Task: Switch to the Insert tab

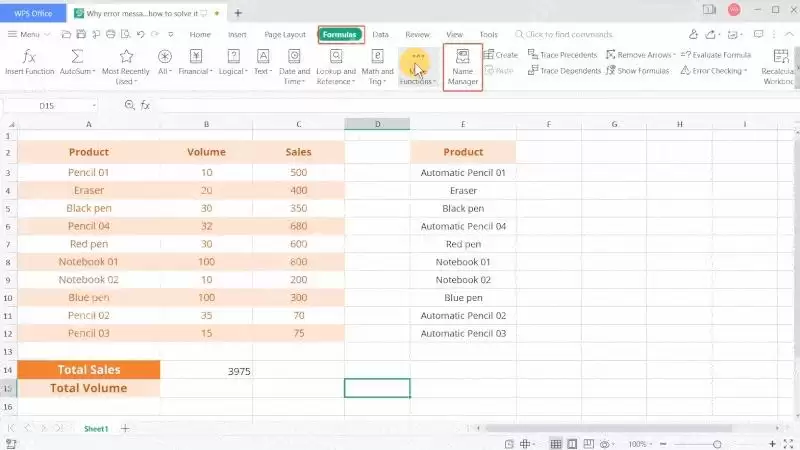Action: point(237,34)
